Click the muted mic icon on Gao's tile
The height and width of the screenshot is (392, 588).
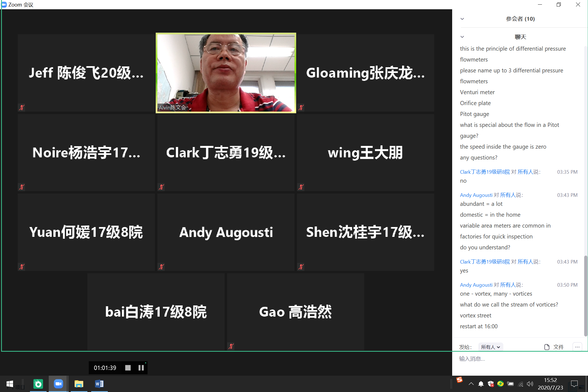[231, 346]
